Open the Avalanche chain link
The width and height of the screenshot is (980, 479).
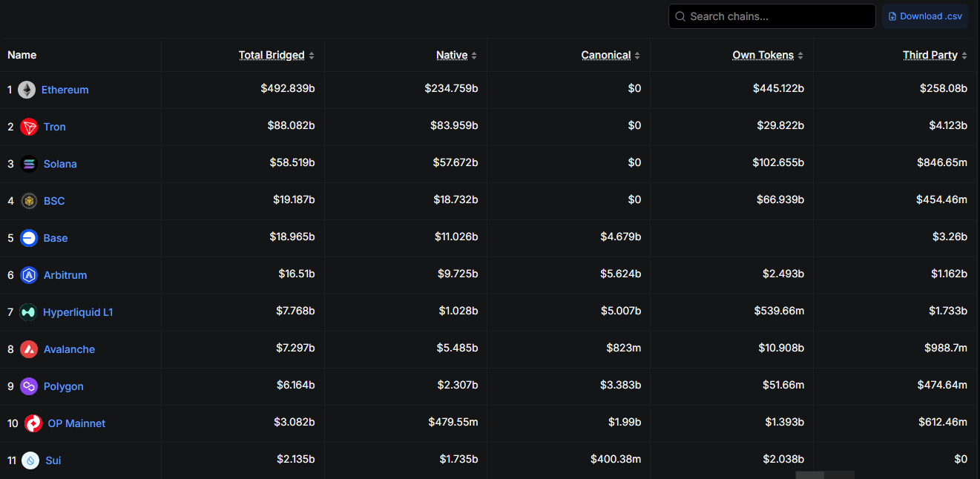pyautogui.click(x=69, y=349)
